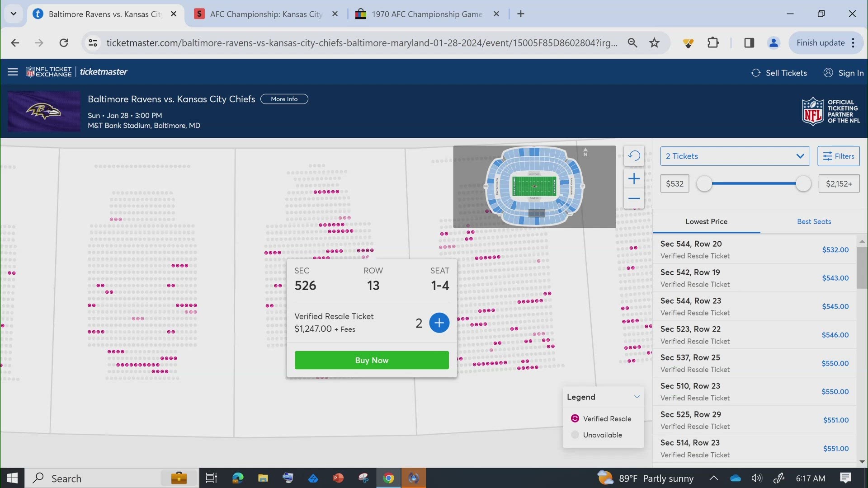Screen dimensions: 868x488
Task: Click the zoom in icon on map
Action: tap(634, 178)
